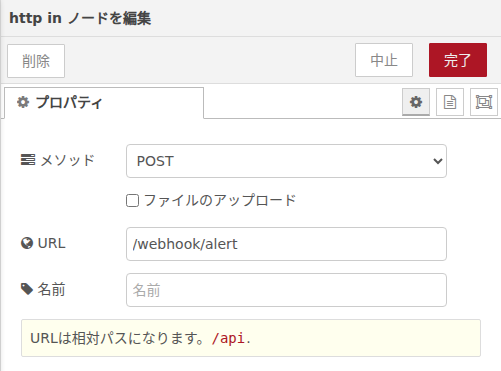Click the 削除 delete button
Screen dimensions: 501x371
(36, 61)
